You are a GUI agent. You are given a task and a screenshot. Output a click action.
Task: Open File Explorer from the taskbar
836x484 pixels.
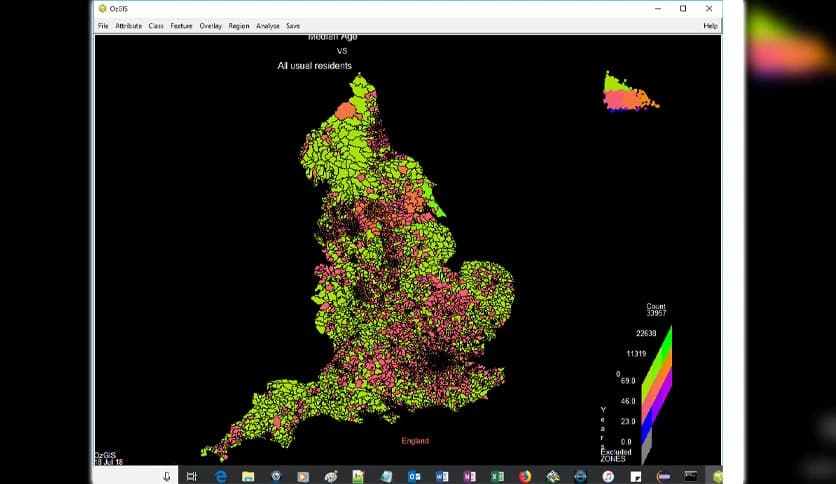(x=248, y=476)
